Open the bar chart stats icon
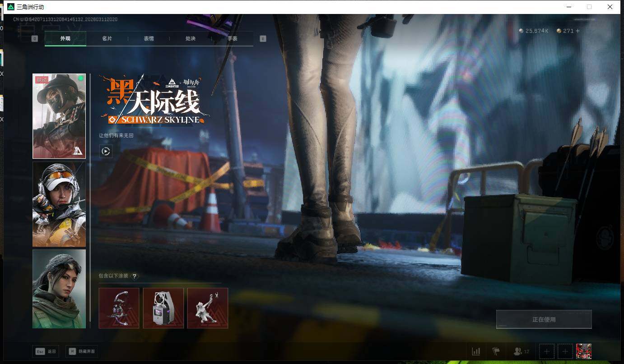Screen dimensions: 624x364 click(x=476, y=351)
